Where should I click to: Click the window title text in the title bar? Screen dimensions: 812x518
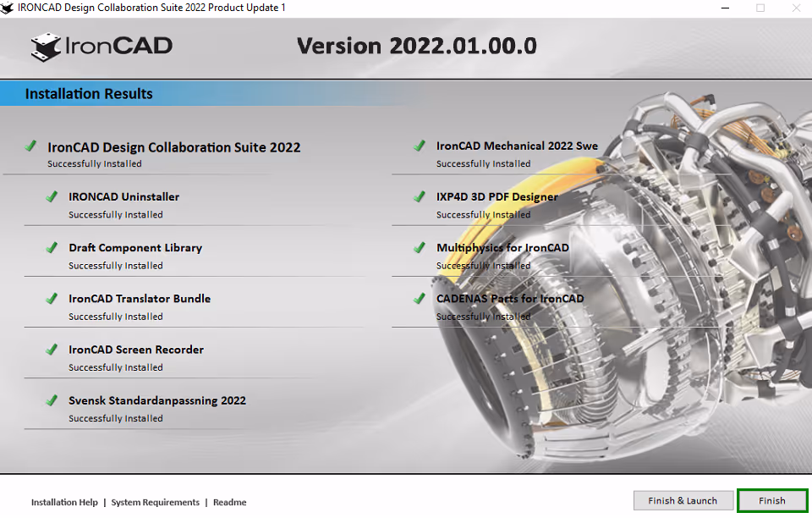point(151,8)
